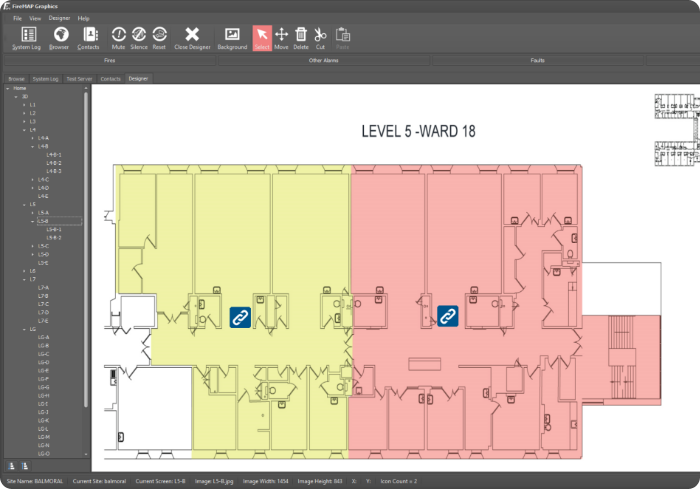The image size is (700, 490).
Task: Expand the L1 tree node
Action: point(25,105)
